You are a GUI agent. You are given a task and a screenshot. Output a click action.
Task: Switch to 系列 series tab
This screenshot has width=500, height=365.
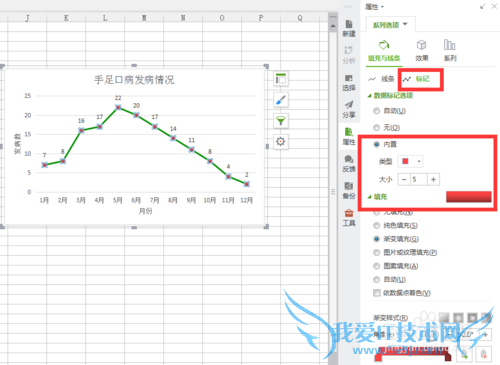450,51
